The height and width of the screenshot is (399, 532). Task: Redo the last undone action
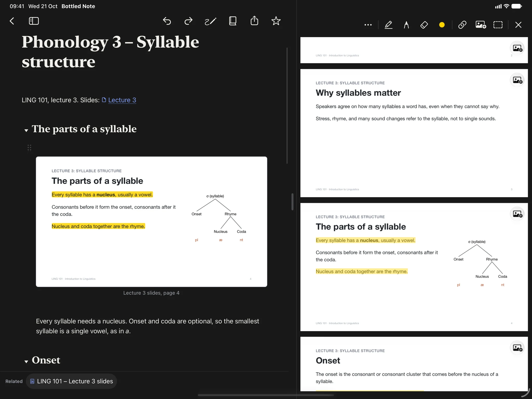click(x=188, y=21)
